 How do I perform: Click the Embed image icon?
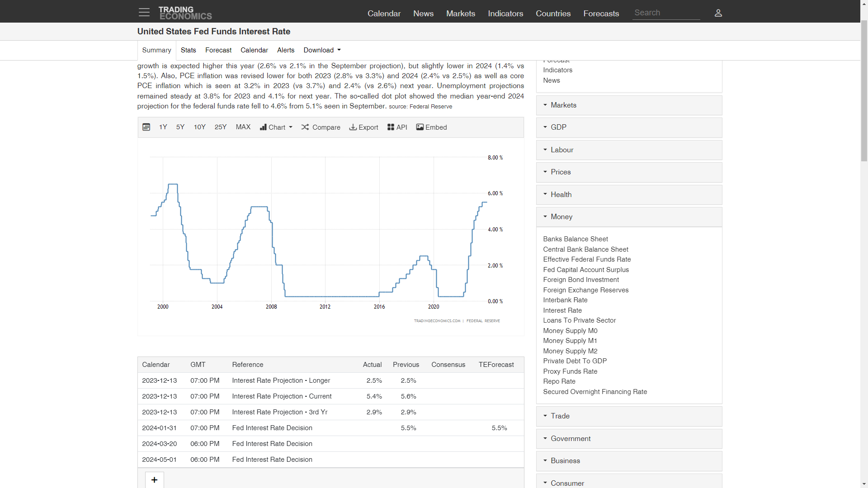tap(420, 127)
